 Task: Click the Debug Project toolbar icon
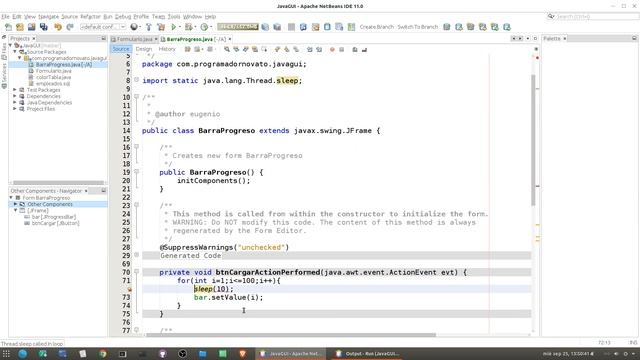(x=188, y=27)
